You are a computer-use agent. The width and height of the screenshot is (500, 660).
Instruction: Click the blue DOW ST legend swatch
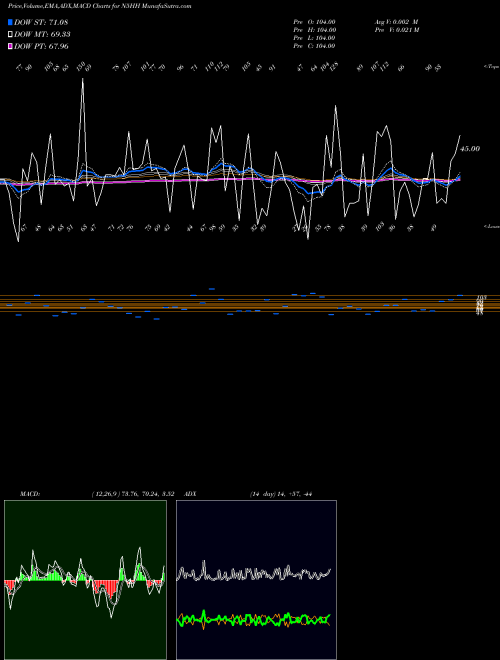point(10,22)
